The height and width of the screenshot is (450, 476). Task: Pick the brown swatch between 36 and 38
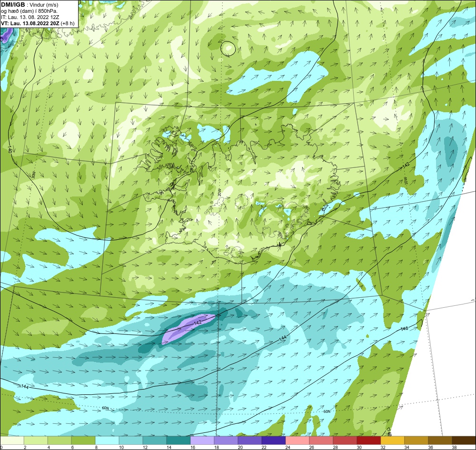[x=440, y=440]
